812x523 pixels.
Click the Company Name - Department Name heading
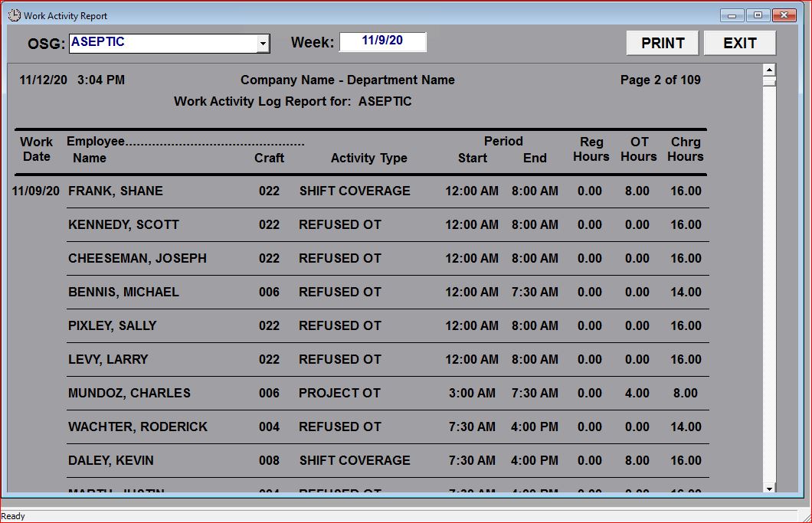click(348, 80)
